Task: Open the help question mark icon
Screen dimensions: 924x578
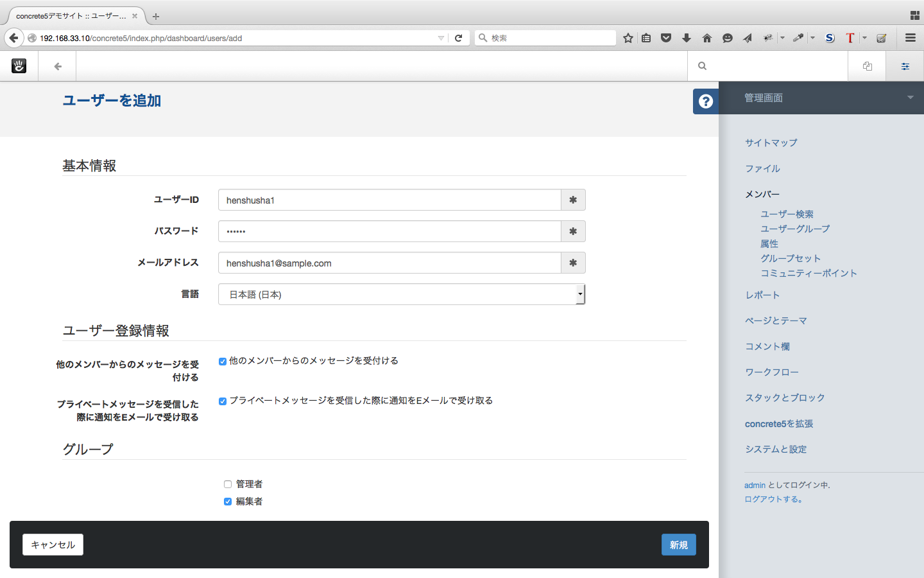Action: (705, 101)
